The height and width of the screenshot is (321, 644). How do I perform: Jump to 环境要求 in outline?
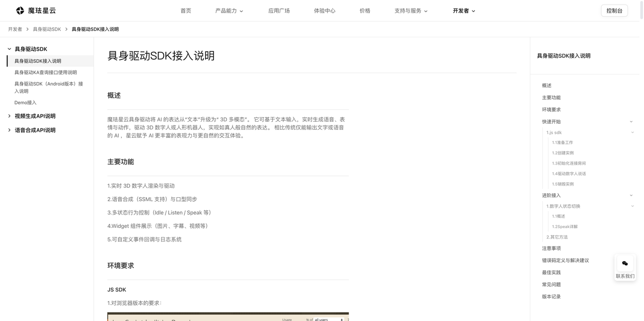551,110
